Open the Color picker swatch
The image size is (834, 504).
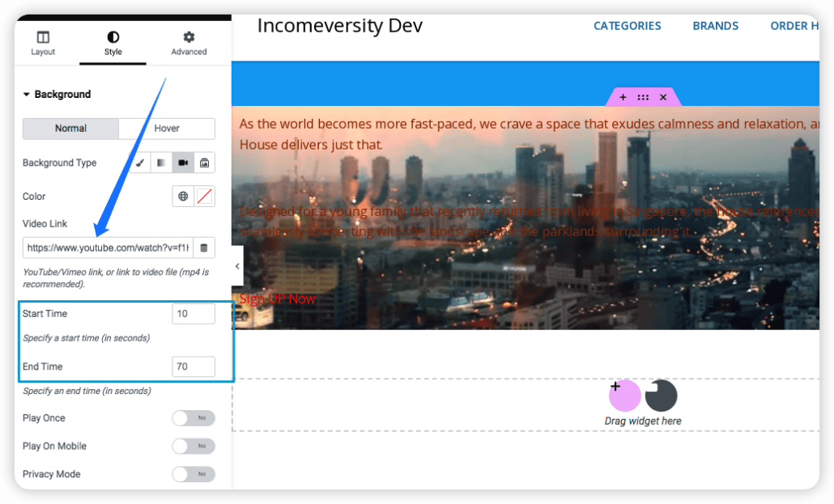coord(205,196)
